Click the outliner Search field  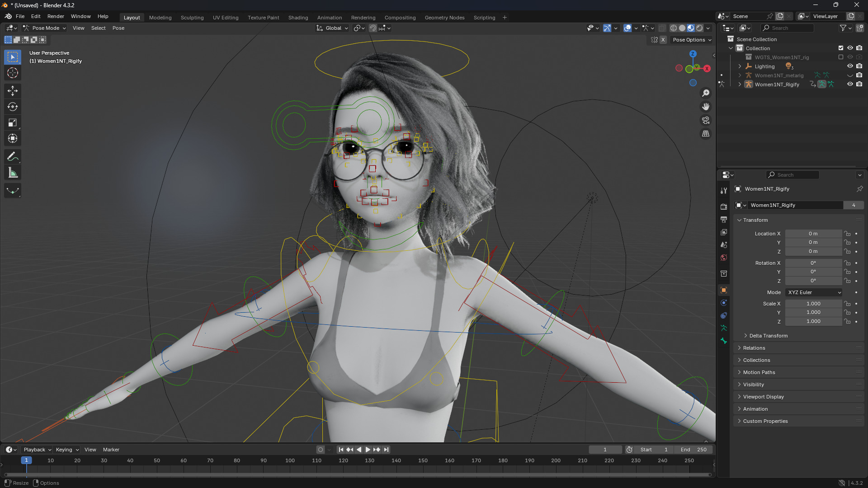tap(787, 28)
